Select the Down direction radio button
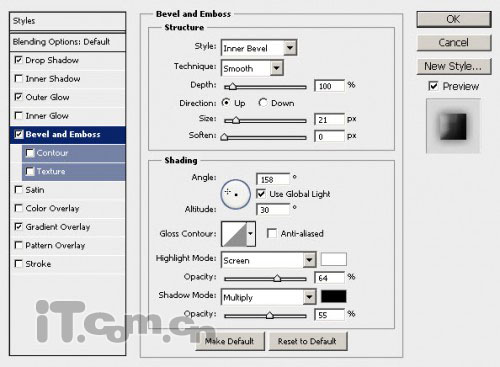 pyautogui.click(x=263, y=103)
